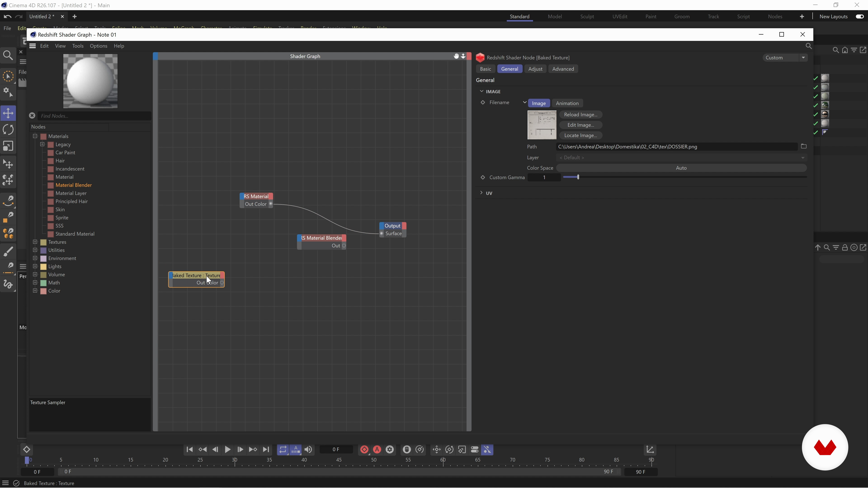Toggle timeline sound playback speaker icon
The width and height of the screenshot is (868, 488).
click(x=308, y=450)
